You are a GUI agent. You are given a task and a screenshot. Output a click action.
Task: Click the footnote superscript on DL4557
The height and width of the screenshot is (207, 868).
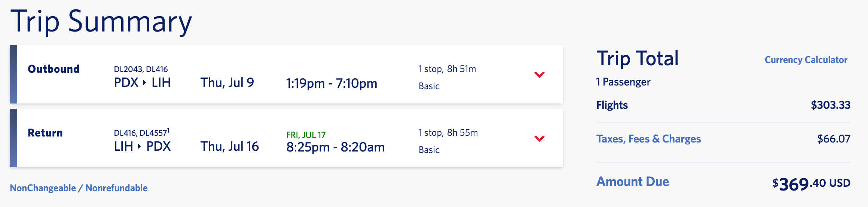pos(168,130)
